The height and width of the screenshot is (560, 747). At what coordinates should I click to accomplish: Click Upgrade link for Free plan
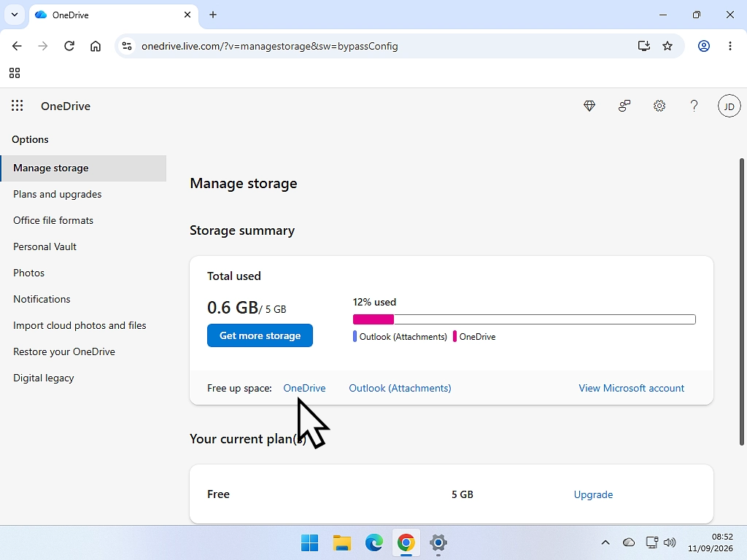(x=593, y=494)
